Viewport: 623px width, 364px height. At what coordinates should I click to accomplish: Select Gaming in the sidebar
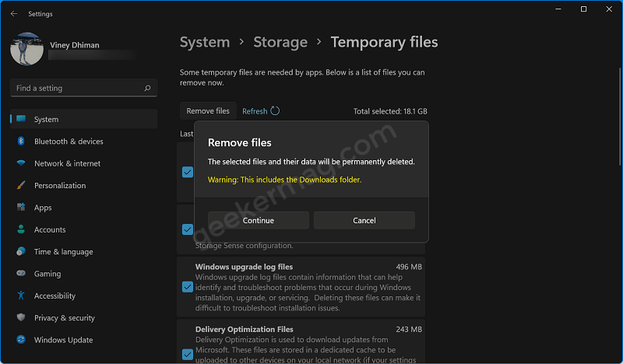48,274
